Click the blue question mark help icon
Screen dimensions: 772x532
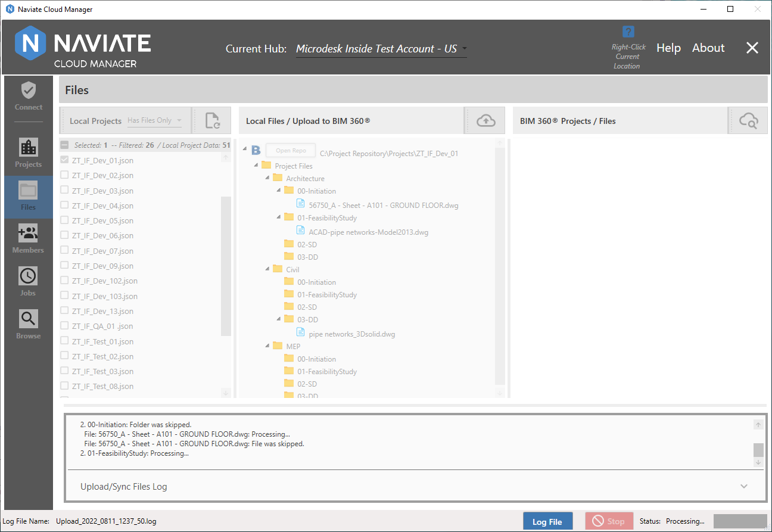(x=628, y=32)
